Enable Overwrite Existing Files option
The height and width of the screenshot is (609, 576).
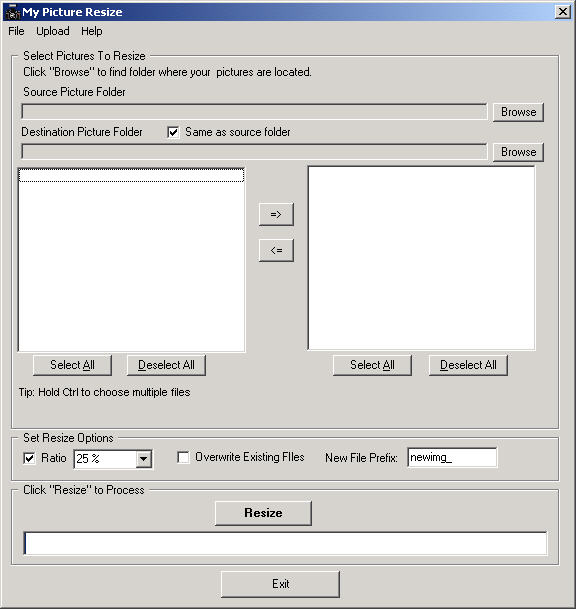[183, 457]
